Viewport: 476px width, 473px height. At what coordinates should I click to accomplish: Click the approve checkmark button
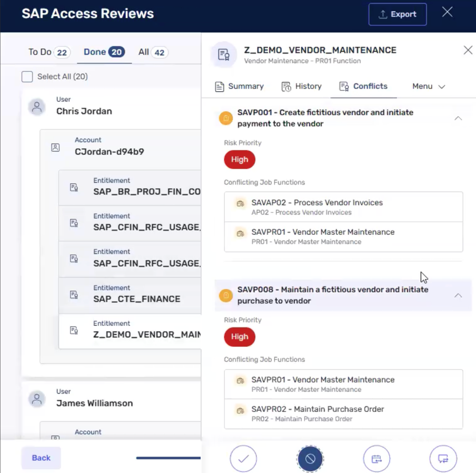tap(243, 459)
